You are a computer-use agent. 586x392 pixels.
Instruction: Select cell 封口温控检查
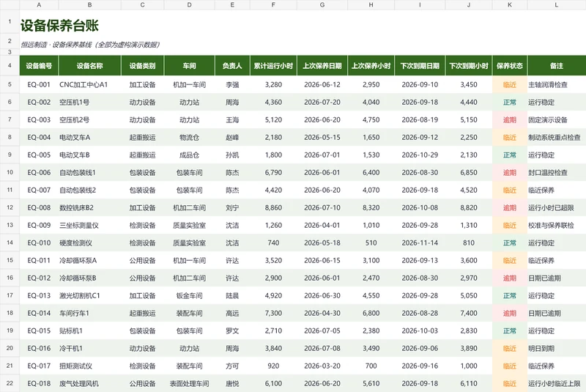pos(557,172)
